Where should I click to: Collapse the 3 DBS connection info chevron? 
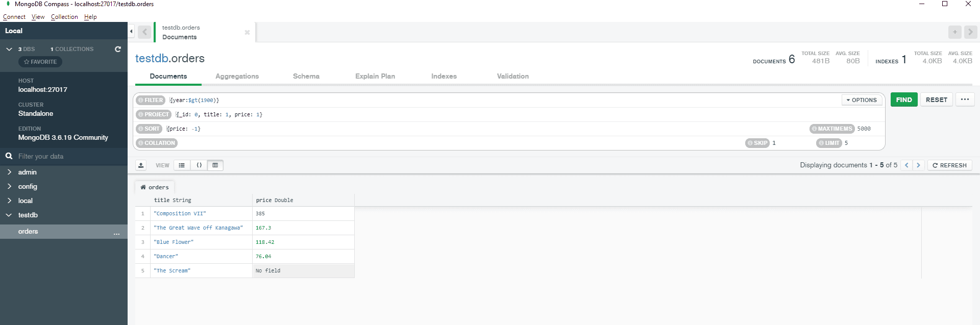pyautogui.click(x=9, y=49)
